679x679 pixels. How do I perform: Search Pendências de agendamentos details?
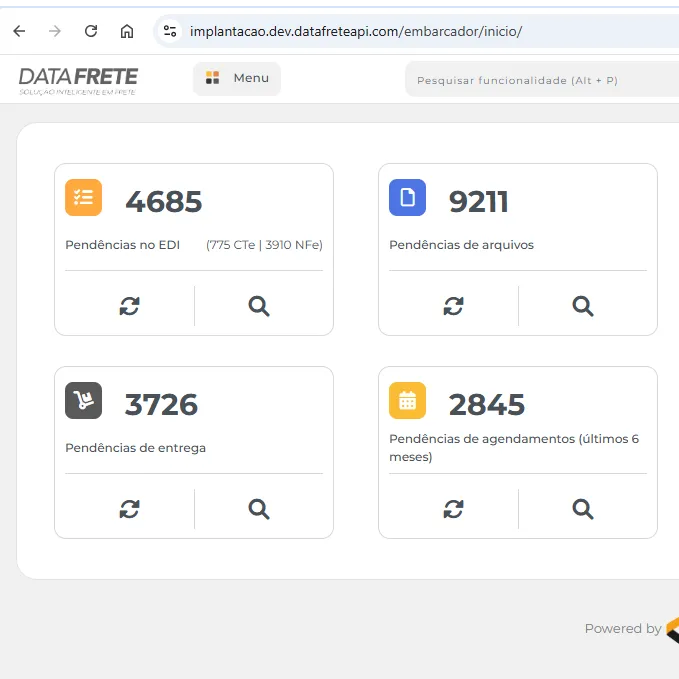click(x=583, y=509)
